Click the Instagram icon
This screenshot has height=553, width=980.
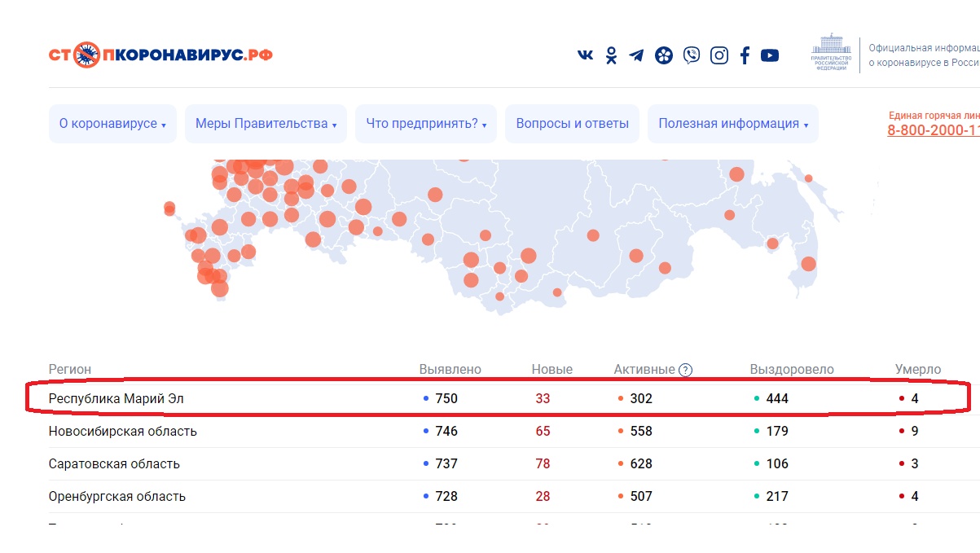[719, 55]
